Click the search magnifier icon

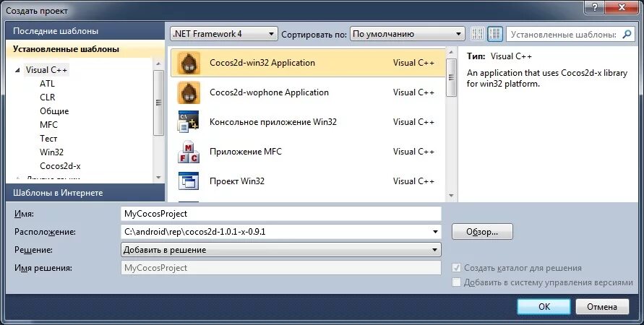tap(627, 34)
